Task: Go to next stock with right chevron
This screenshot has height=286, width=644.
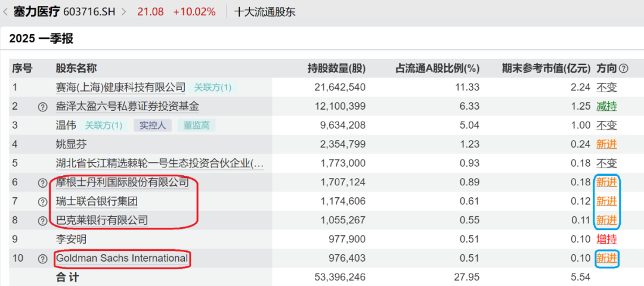Action: (123, 12)
